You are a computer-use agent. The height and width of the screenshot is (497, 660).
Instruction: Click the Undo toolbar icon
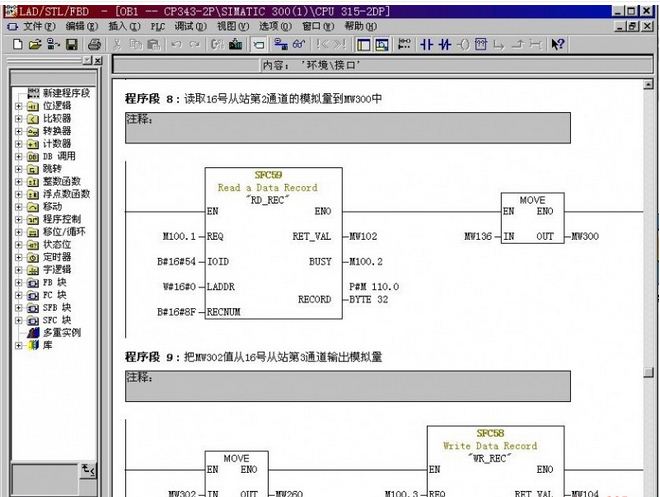[177, 45]
